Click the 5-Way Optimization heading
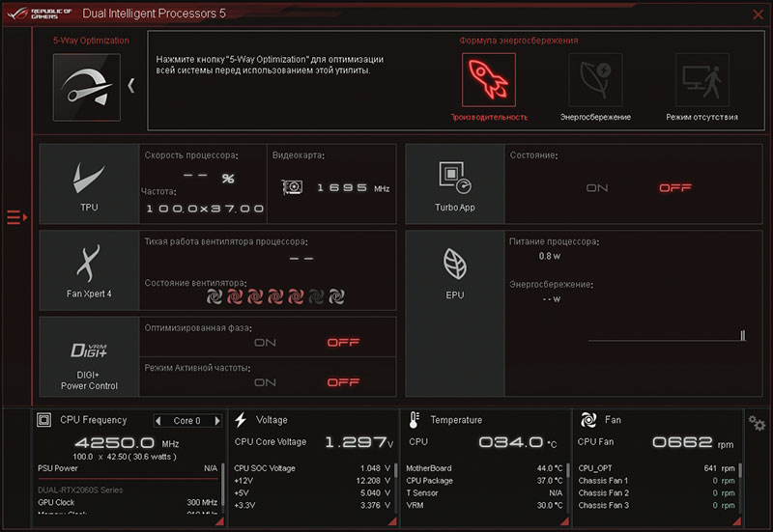 tap(91, 41)
